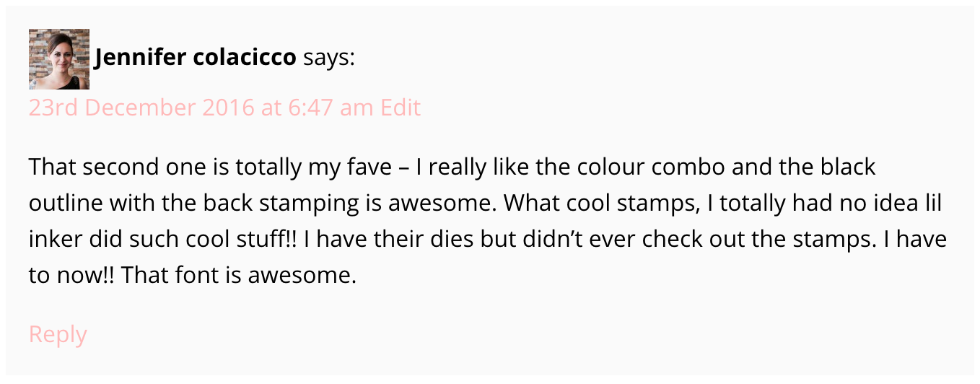Reply to Jennifer's comment

58,334
